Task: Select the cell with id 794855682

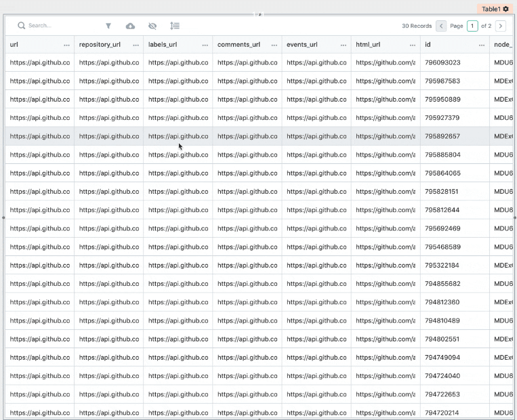Action: 455,284
